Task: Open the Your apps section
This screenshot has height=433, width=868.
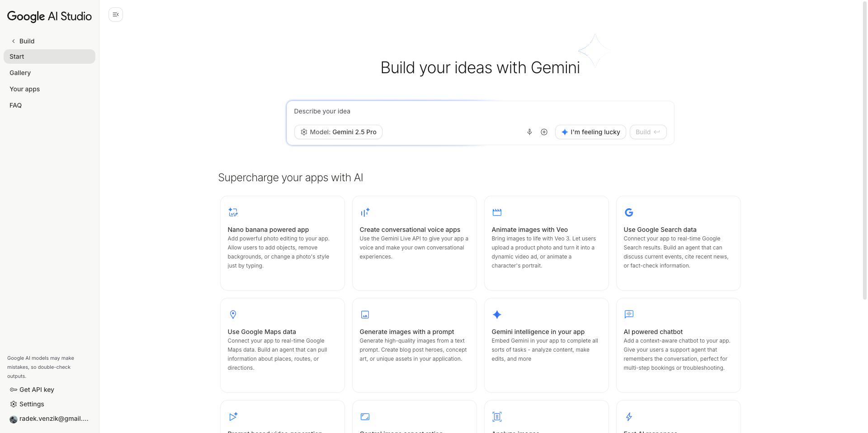Action: 24,89
